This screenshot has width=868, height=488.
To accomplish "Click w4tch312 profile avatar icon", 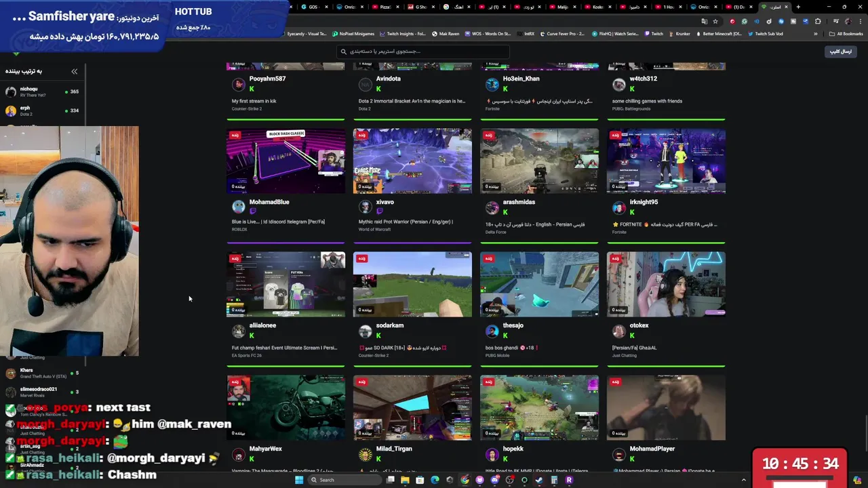I will point(618,84).
